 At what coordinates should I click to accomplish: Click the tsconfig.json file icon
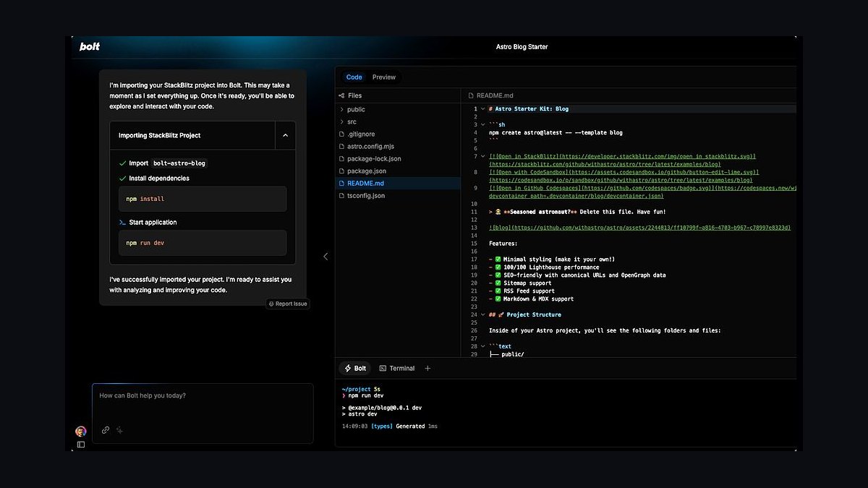342,196
